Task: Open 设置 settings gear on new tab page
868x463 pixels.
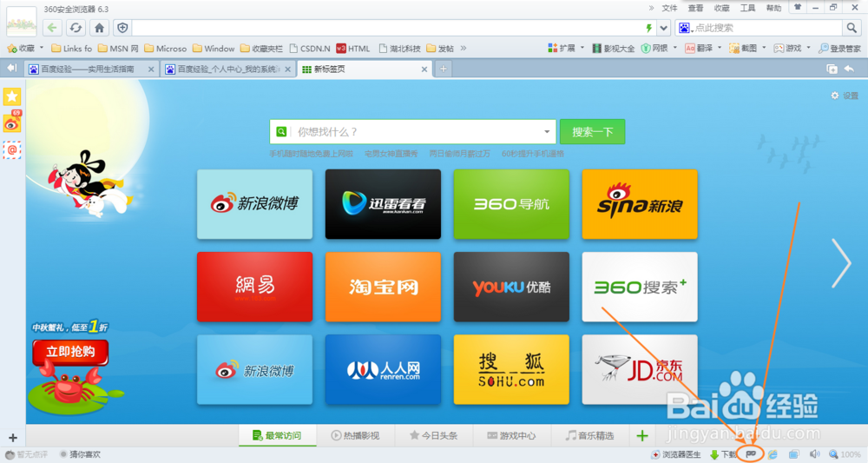Action: point(845,96)
